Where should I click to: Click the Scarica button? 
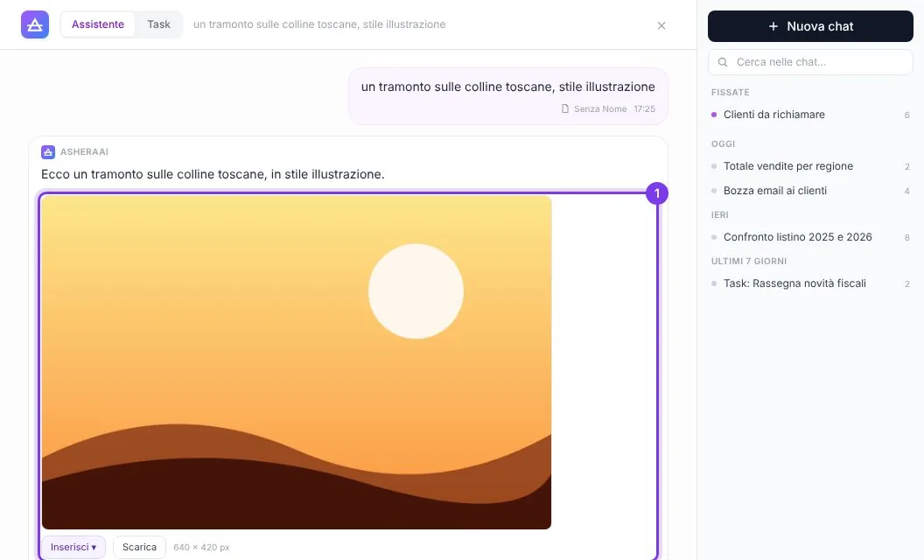tap(139, 547)
